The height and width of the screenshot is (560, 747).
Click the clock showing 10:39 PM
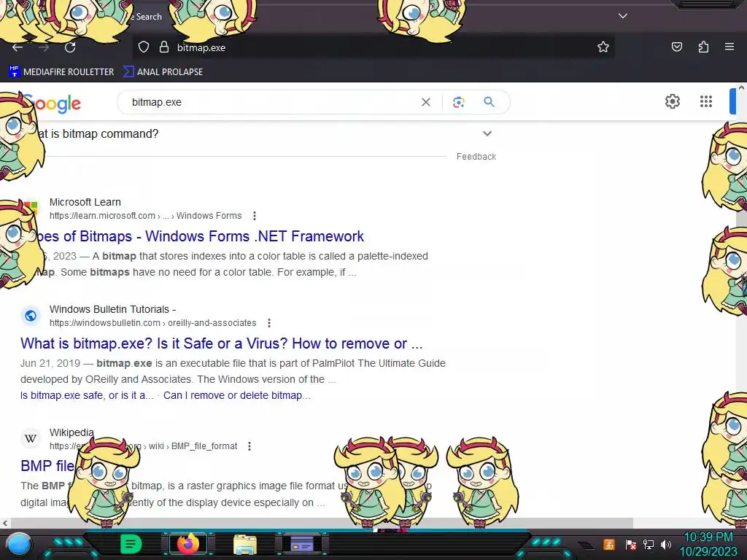[x=708, y=537]
